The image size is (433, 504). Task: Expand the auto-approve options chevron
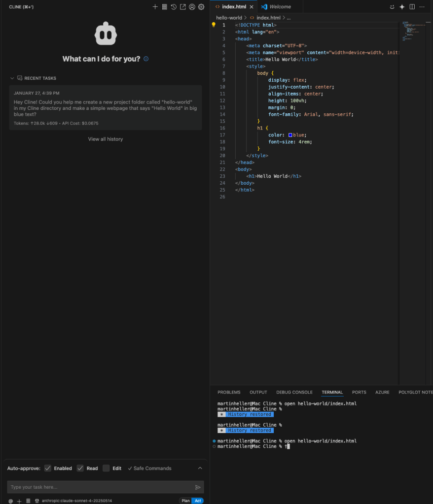(200, 468)
